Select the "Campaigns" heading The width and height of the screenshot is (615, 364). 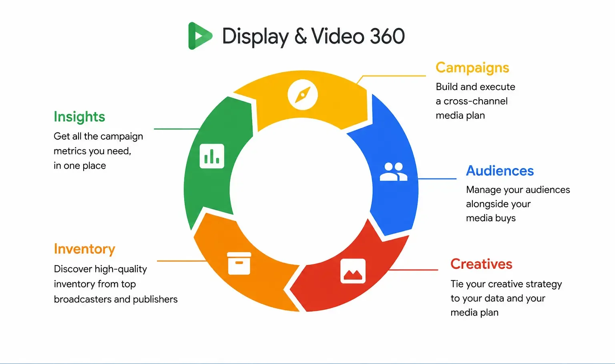pyautogui.click(x=472, y=68)
